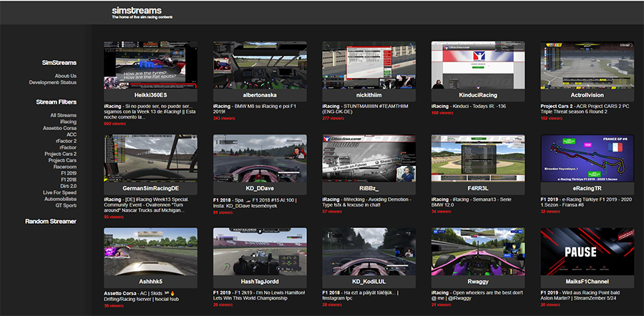Open GermanSimRacingDE stream thumbnail

tap(150, 159)
